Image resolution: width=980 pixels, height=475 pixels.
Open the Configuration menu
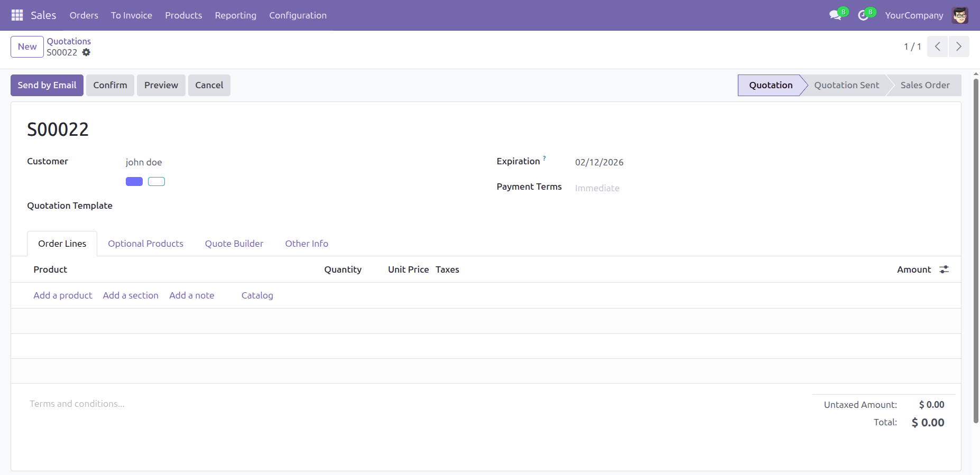298,15
